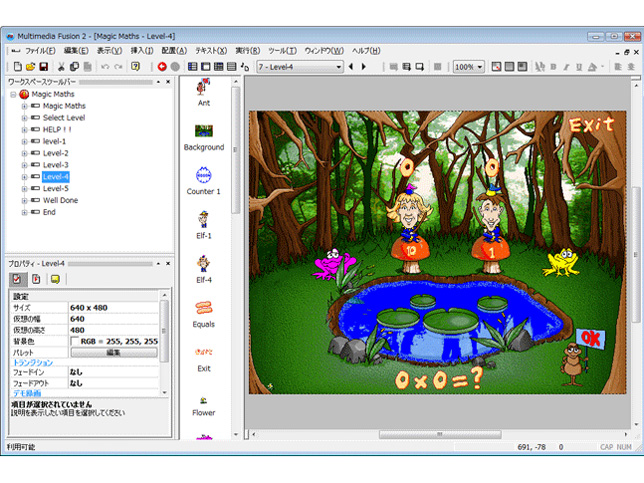Click the Redo arrow icon
Screen dimensions: 644x483
pyautogui.click(x=118, y=67)
